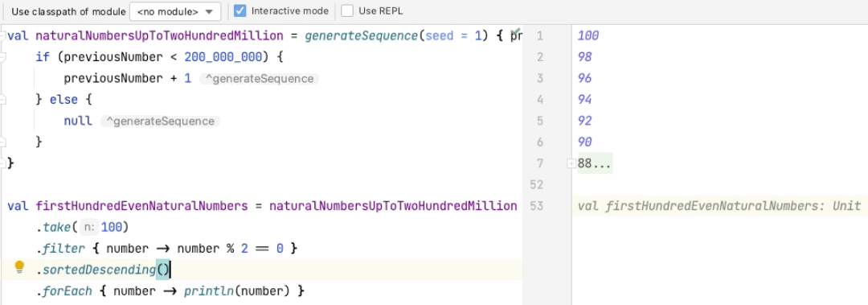Image resolution: width=868 pixels, height=305 pixels.
Task: Click the naturalNumbersUpToTwoHundredMillion reference after the equals sign
Action: click(x=393, y=206)
